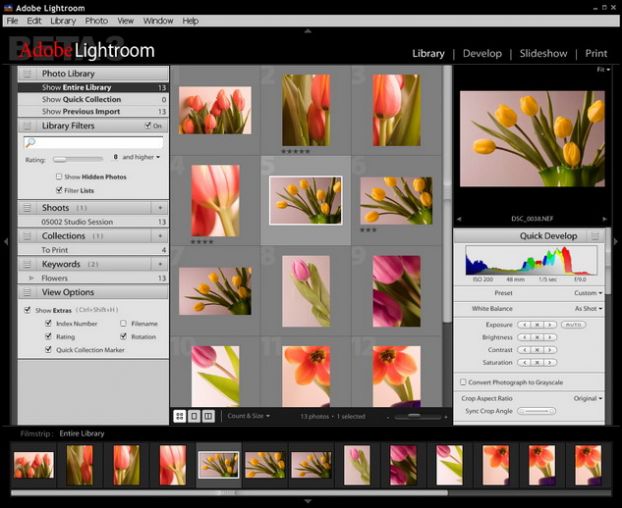Uncheck Index Number option

coord(48,323)
